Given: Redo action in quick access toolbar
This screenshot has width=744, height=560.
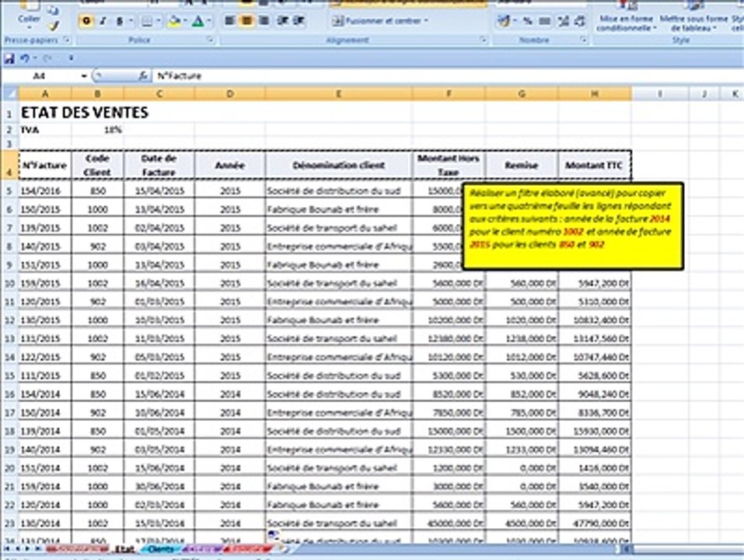Looking at the screenshot, I should click(47, 58).
